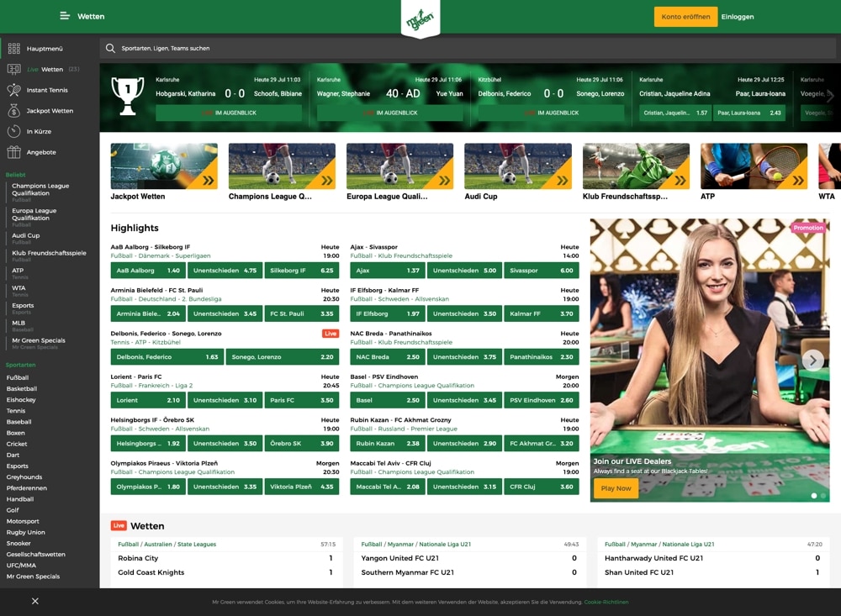Pick PSV Eindhoven odds 2.60

point(541,401)
